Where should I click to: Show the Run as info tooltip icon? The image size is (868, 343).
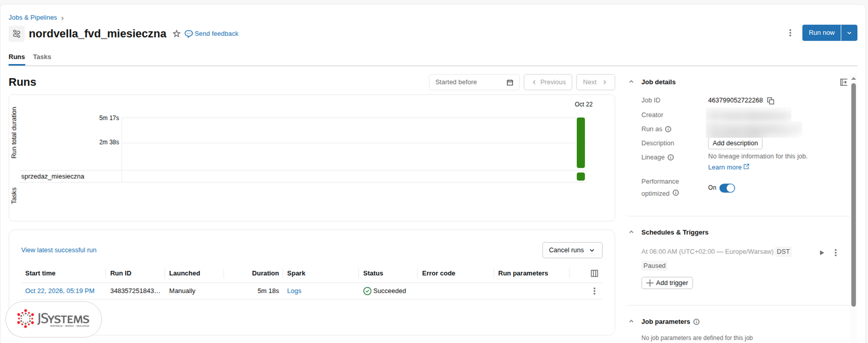[668, 129]
